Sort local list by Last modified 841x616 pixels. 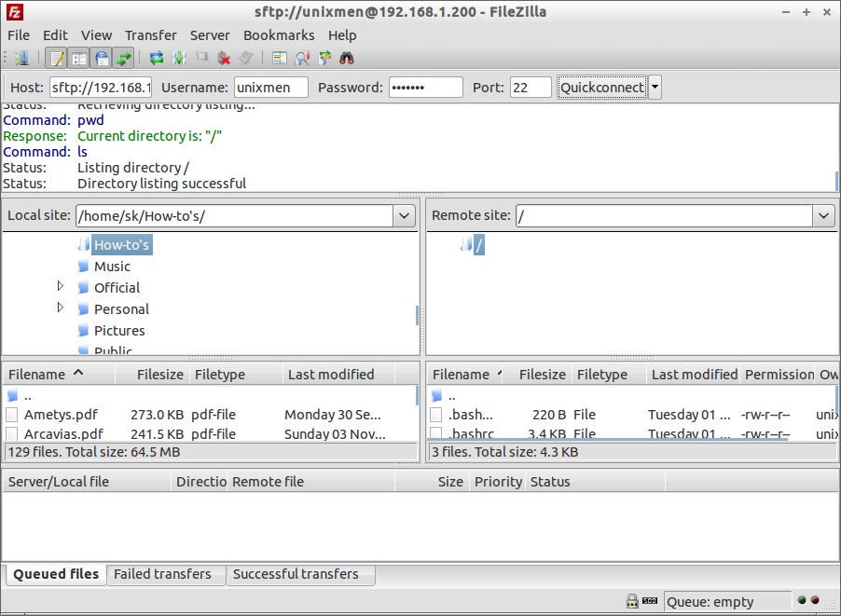coord(338,375)
